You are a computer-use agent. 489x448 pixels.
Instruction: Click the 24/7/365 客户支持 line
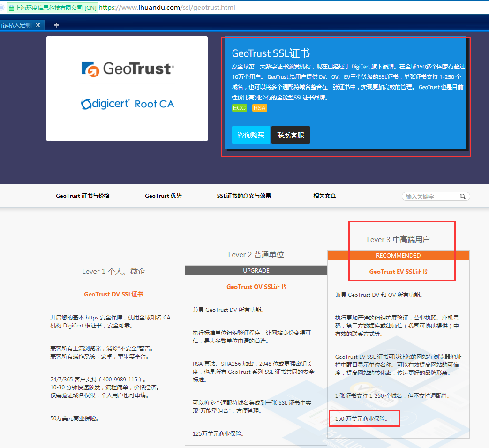[x=98, y=380]
